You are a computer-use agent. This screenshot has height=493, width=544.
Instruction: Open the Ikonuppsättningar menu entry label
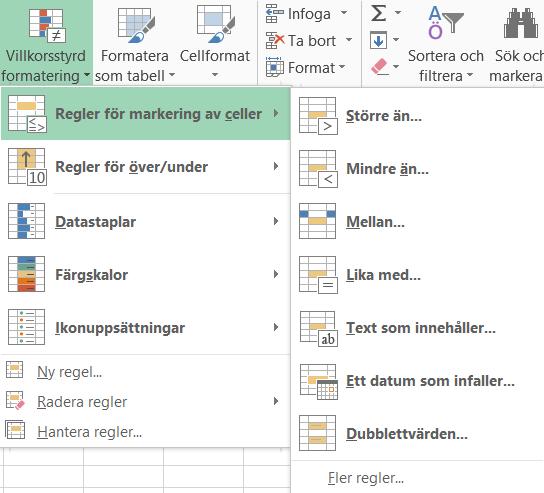coord(120,328)
